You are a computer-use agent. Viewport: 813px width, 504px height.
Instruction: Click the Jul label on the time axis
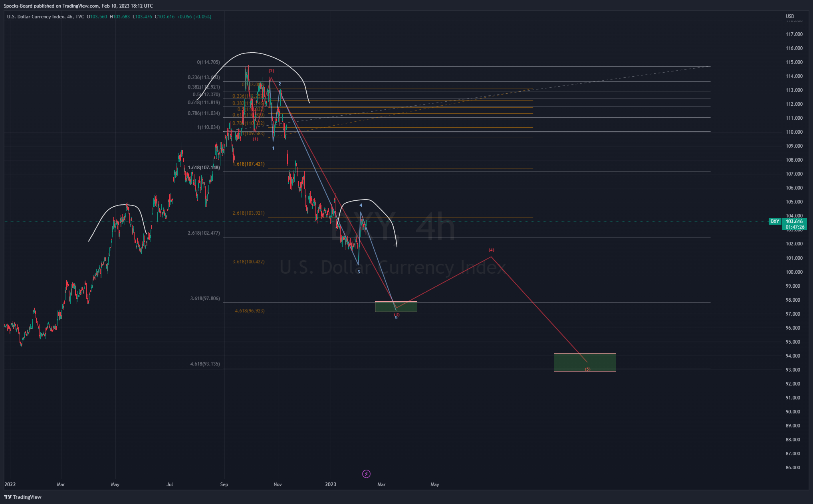(x=170, y=484)
